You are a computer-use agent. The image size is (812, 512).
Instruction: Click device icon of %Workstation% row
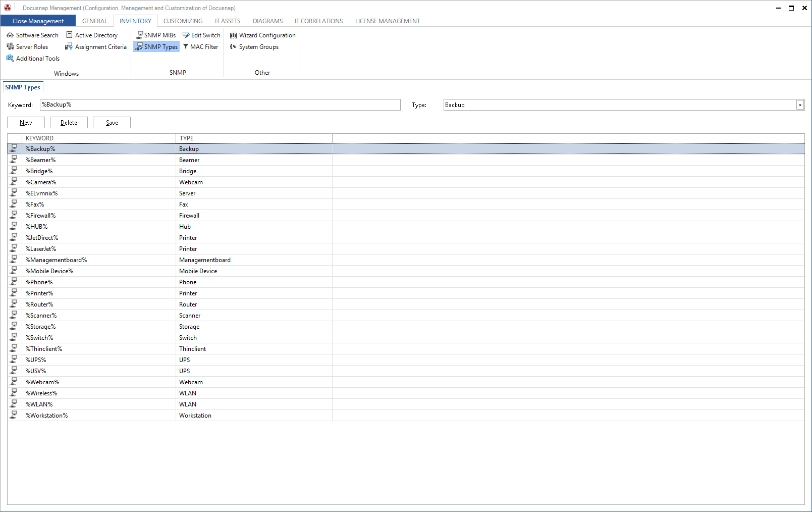(14, 415)
